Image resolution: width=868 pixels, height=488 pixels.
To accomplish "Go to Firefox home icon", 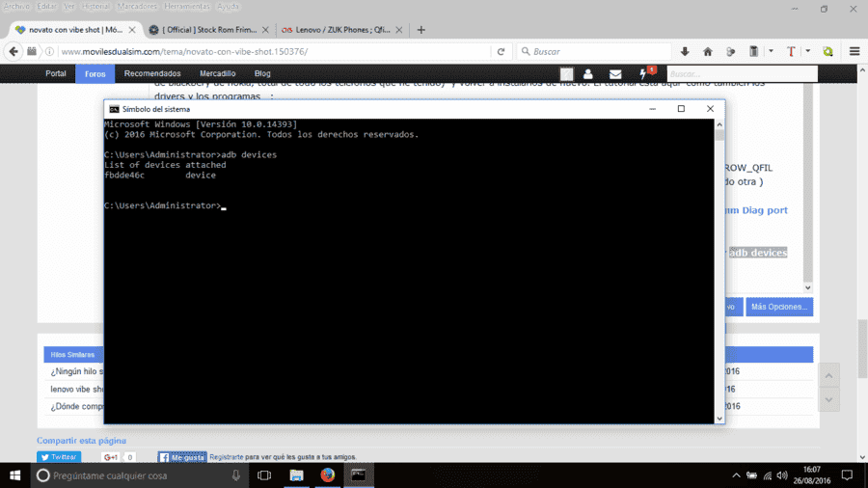I will 708,51.
